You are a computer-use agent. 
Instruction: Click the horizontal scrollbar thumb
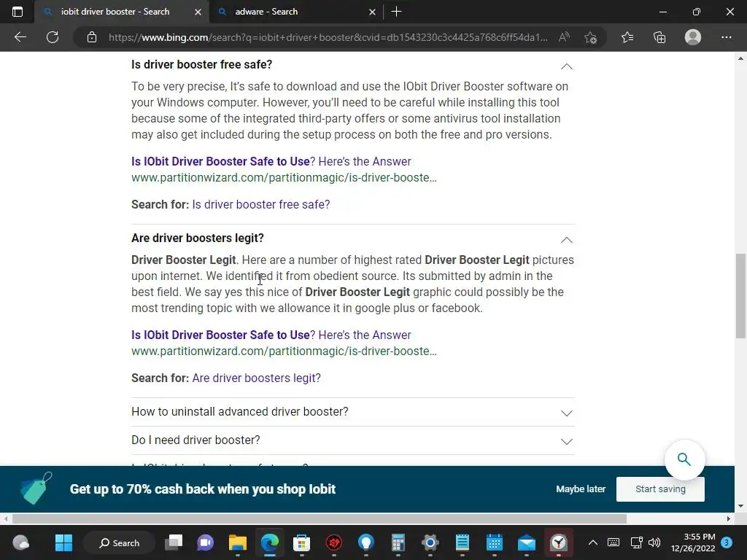pyautogui.click(x=320, y=518)
